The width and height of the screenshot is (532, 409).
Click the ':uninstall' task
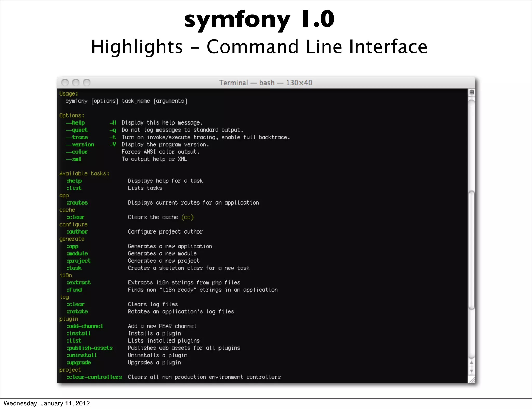pos(82,355)
